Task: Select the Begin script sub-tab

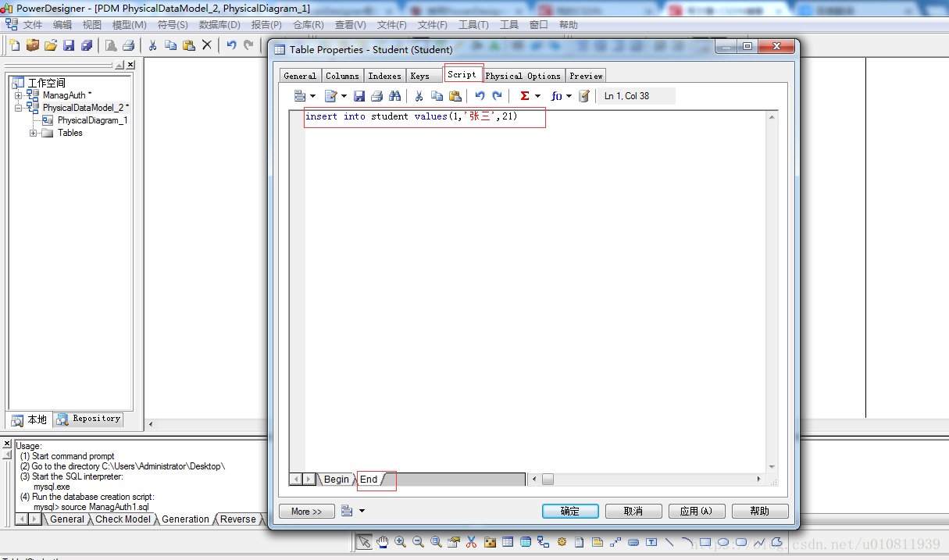Action: tap(337, 480)
